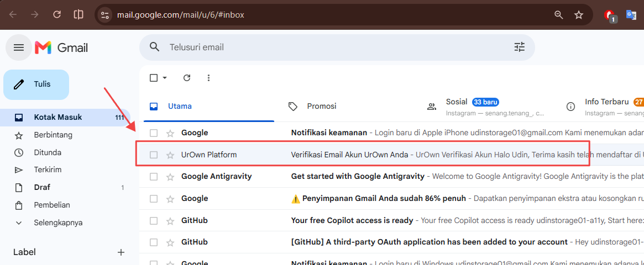Open the toolbar more-options three dots
Image resolution: width=644 pixels, height=265 pixels.
point(208,78)
